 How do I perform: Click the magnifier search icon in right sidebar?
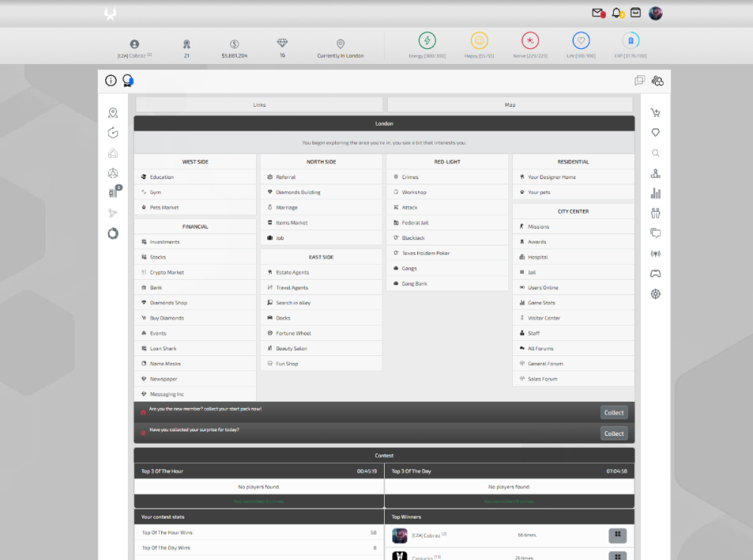coord(656,153)
